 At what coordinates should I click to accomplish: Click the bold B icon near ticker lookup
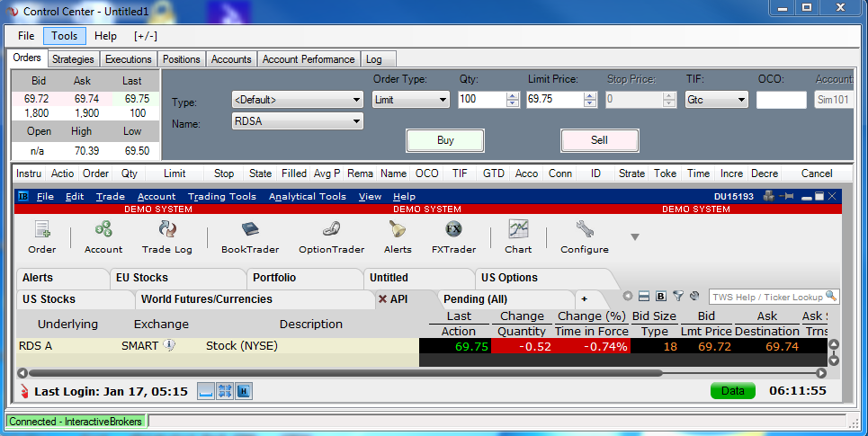pos(661,296)
